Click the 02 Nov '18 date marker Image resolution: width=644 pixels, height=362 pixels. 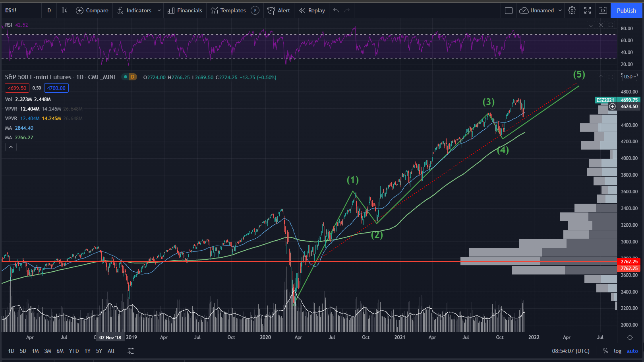tap(110, 337)
